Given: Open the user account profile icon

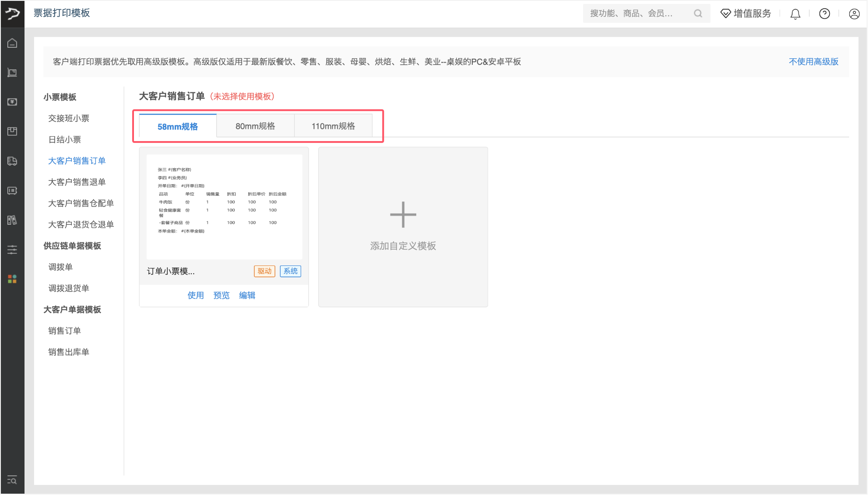Looking at the screenshot, I should [854, 14].
